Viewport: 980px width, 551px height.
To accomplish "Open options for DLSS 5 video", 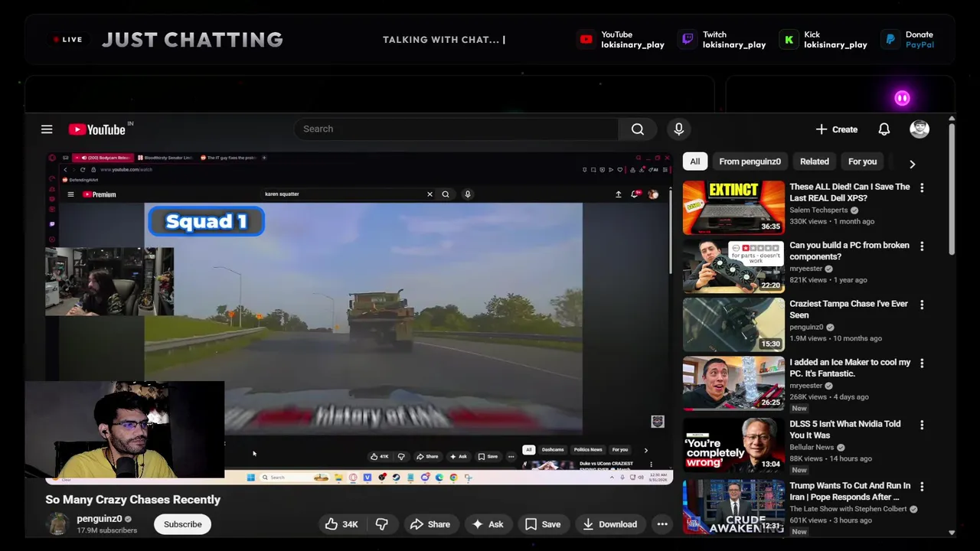I will coord(922,425).
